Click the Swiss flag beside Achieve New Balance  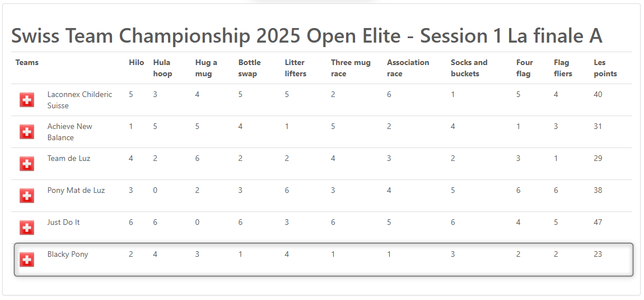(27, 132)
